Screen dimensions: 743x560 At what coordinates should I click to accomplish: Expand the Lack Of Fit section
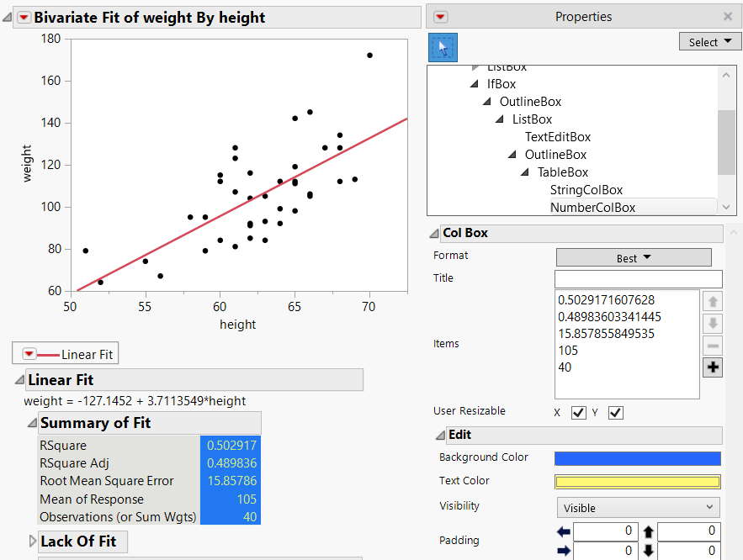coord(34,542)
